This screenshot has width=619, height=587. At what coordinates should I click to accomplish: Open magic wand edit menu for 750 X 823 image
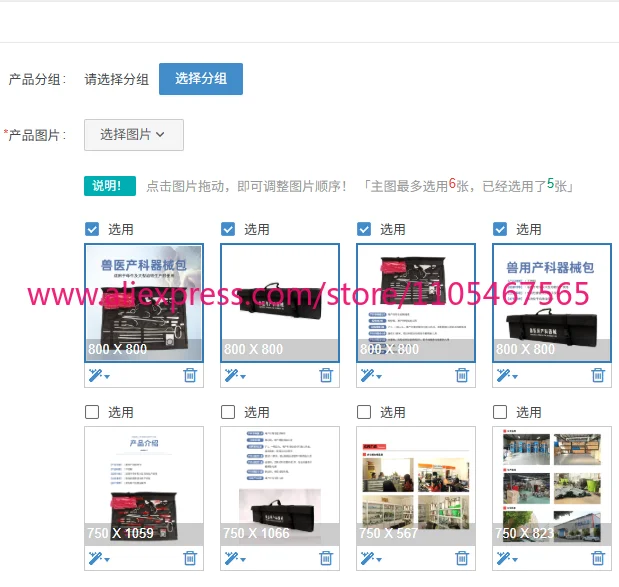tap(507, 559)
